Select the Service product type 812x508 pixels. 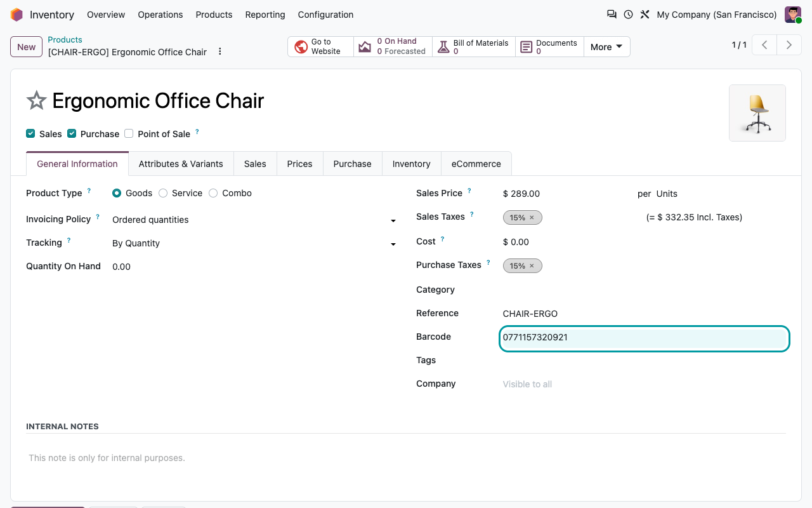163,193
